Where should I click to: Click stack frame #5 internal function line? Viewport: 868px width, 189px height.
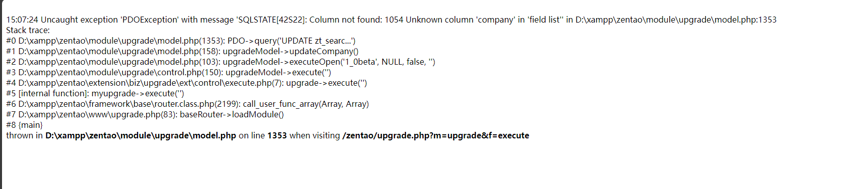95,93
